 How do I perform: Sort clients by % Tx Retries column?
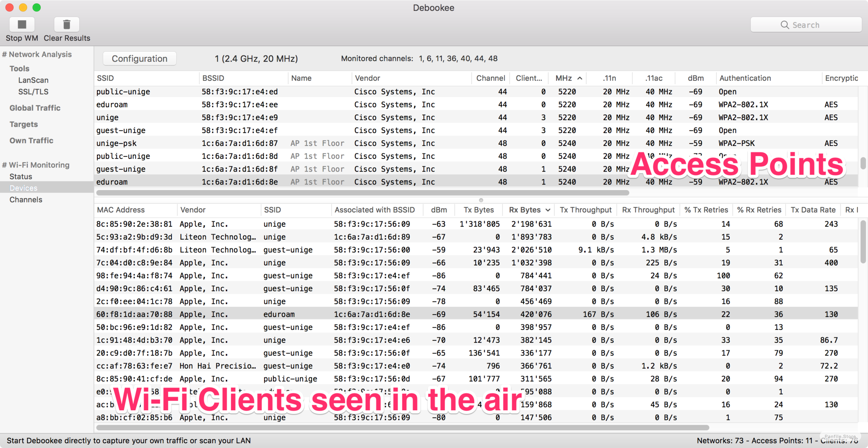706,210
